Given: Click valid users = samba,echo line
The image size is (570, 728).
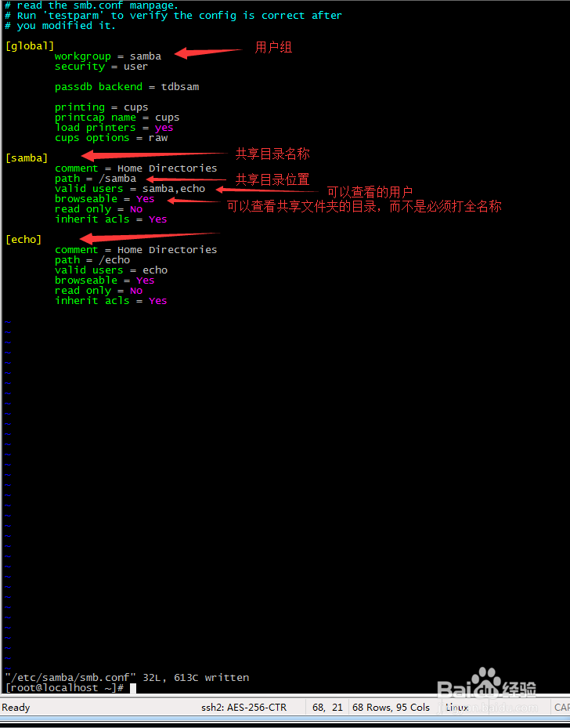Looking at the screenshot, I should coord(130,189).
